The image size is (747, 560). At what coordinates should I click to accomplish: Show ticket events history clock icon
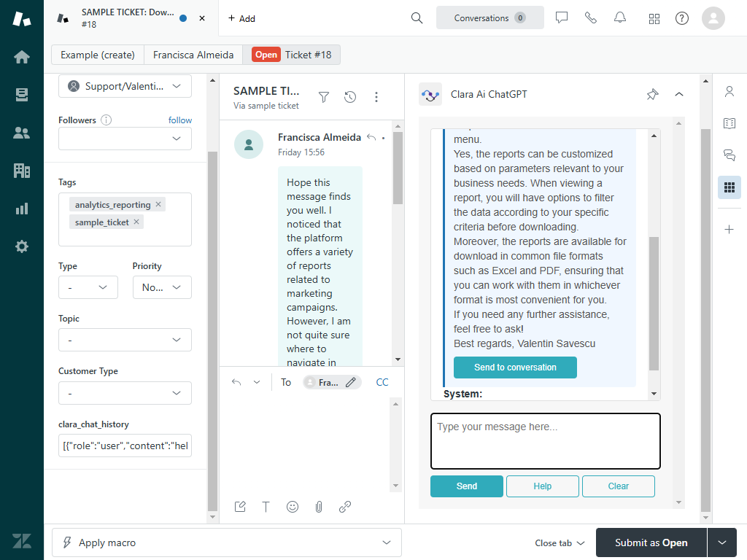(350, 97)
